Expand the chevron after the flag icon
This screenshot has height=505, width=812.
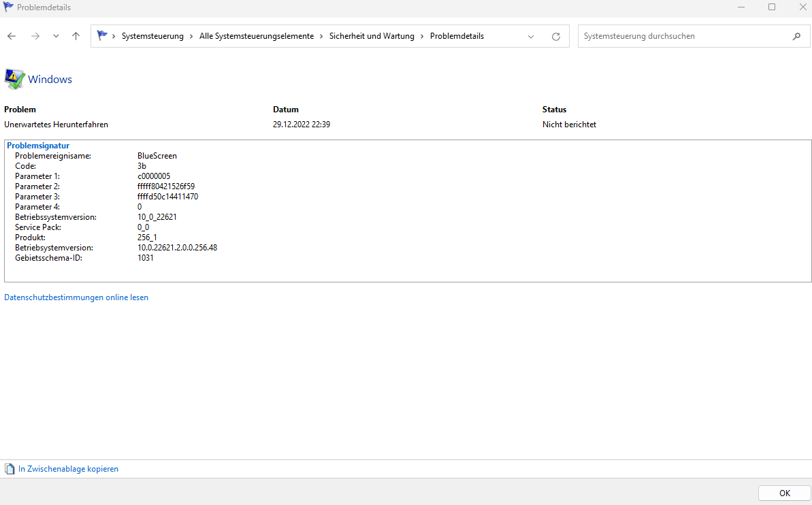click(x=114, y=36)
